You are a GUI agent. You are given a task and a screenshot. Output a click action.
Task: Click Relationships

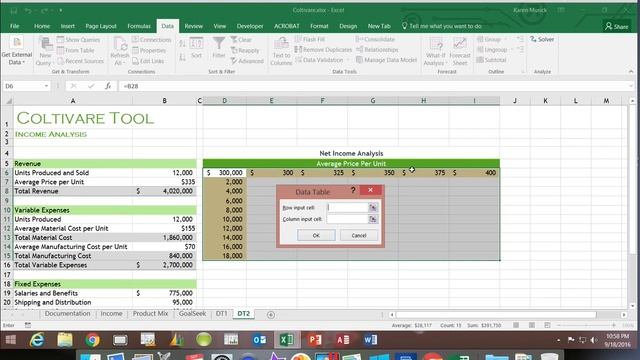point(377,49)
